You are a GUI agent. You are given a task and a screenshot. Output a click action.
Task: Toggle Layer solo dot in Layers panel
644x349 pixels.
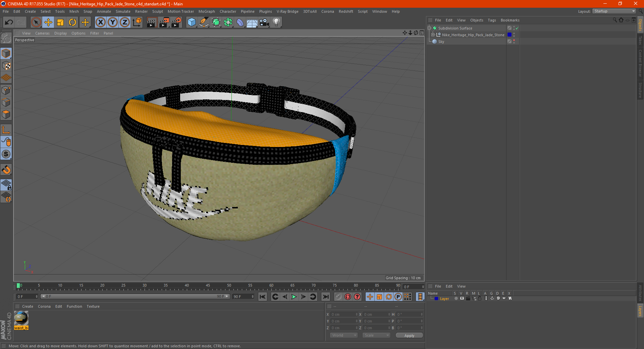point(456,298)
